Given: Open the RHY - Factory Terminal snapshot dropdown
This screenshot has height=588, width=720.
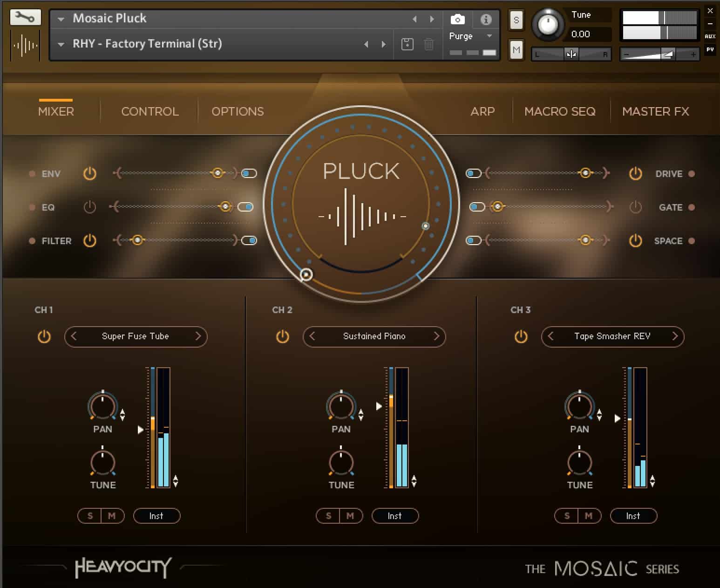Looking at the screenshot, I should (61, 45).
